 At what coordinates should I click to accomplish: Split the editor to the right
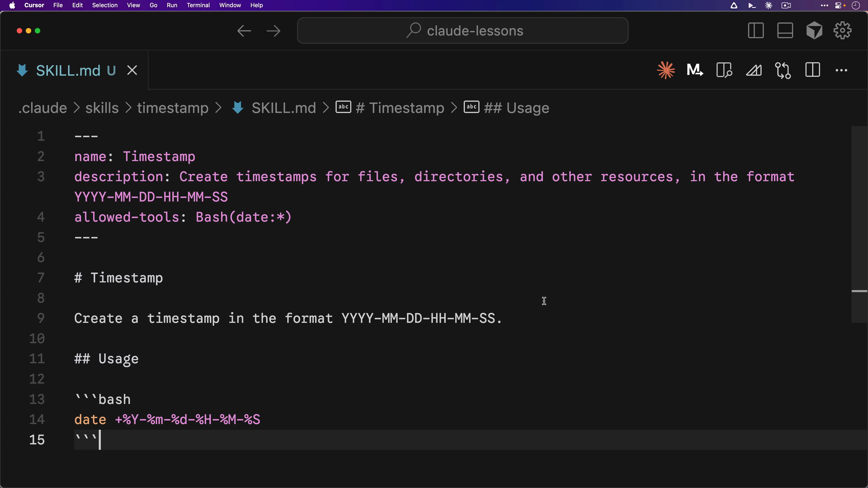click(x=812, y=70)
